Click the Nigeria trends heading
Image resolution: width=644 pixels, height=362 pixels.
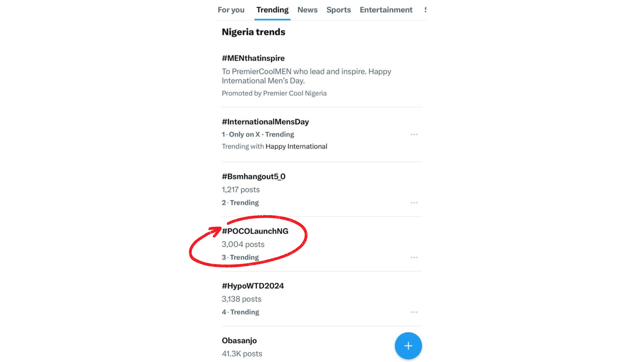point(254,32)
